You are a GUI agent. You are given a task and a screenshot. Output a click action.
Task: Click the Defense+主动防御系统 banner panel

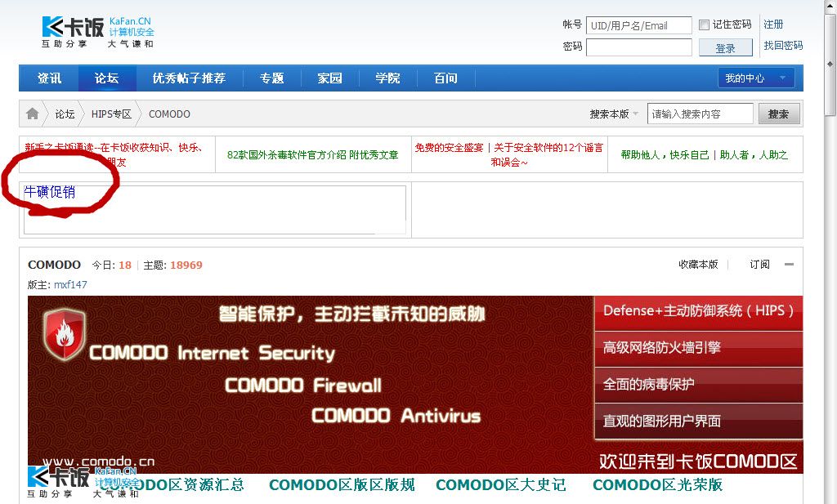698,312
